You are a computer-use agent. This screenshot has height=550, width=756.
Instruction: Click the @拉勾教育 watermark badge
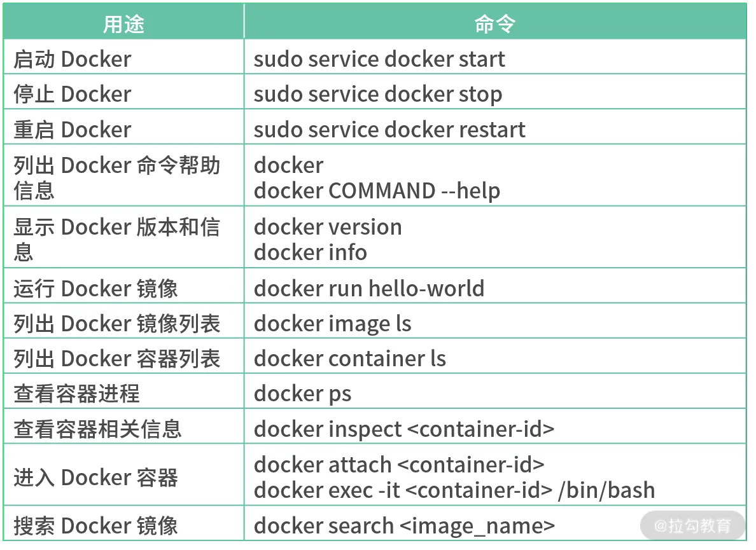click(693, 525)
